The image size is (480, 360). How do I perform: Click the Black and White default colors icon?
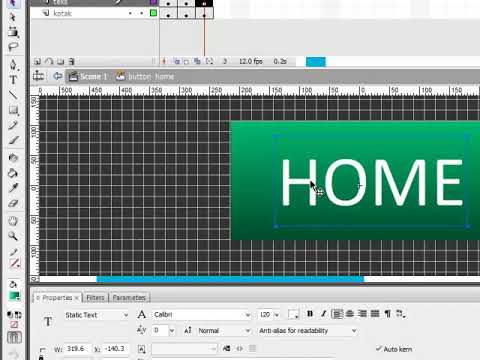point(10,314)
